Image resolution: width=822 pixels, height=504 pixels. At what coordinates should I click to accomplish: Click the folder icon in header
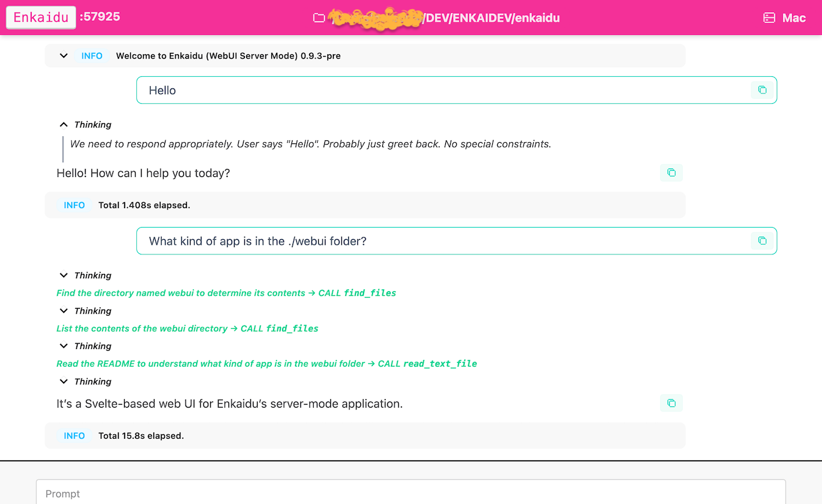pos(319,18)
